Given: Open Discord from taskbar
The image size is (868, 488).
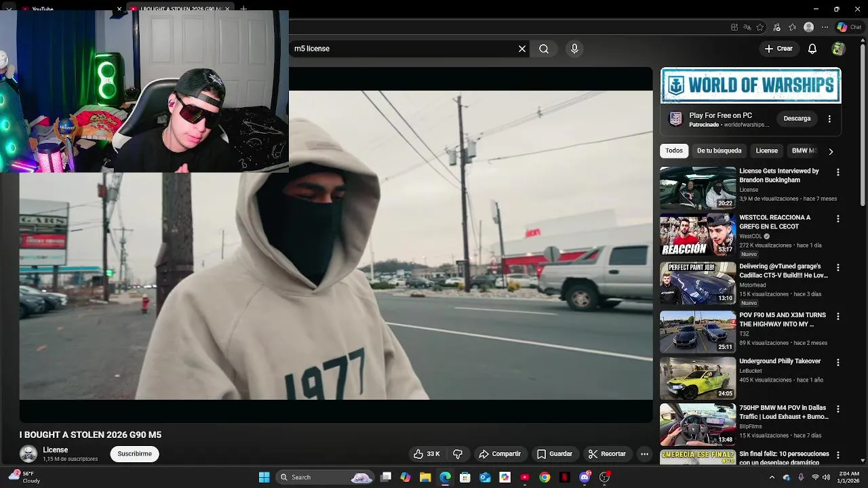Looking at the screenshot, I should pos(585,477).
